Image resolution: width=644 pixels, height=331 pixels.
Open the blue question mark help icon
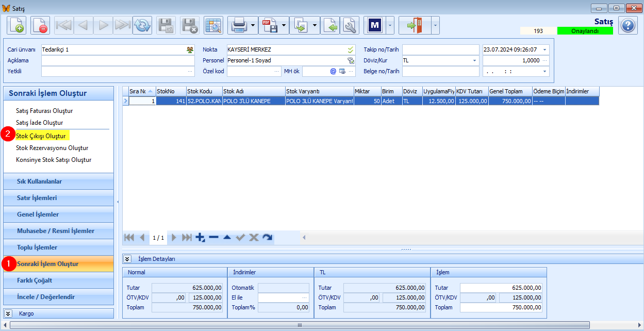[x=628, y=25]
